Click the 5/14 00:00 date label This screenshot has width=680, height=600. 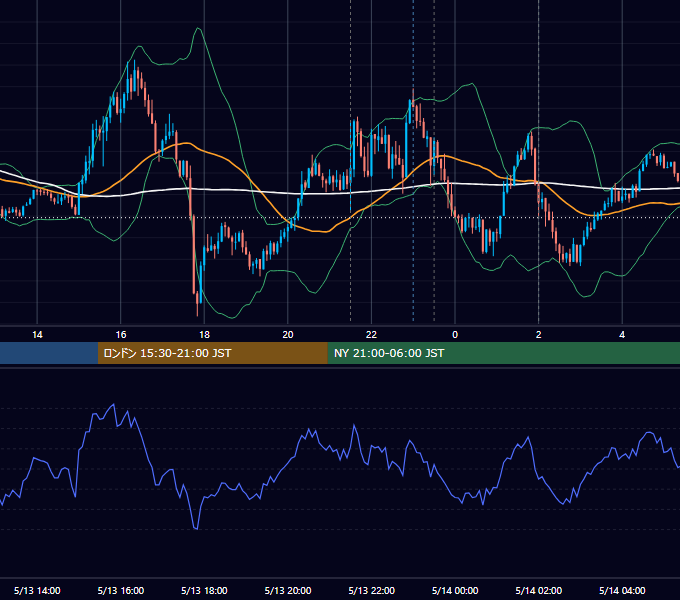(x=455, y=590)
